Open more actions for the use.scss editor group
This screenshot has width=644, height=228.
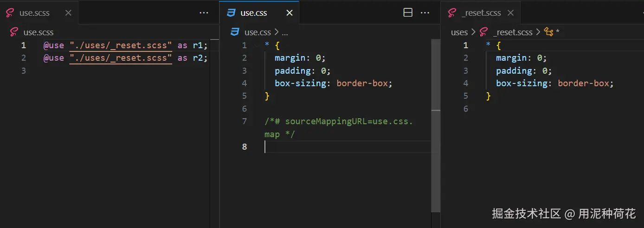coord(204,13)
